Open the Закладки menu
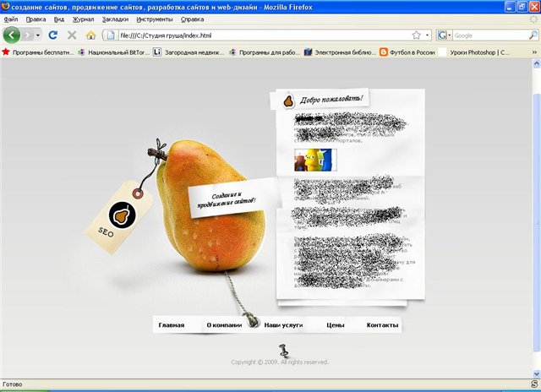Viewport: 541px width, 392px height. tap(116, 19)
